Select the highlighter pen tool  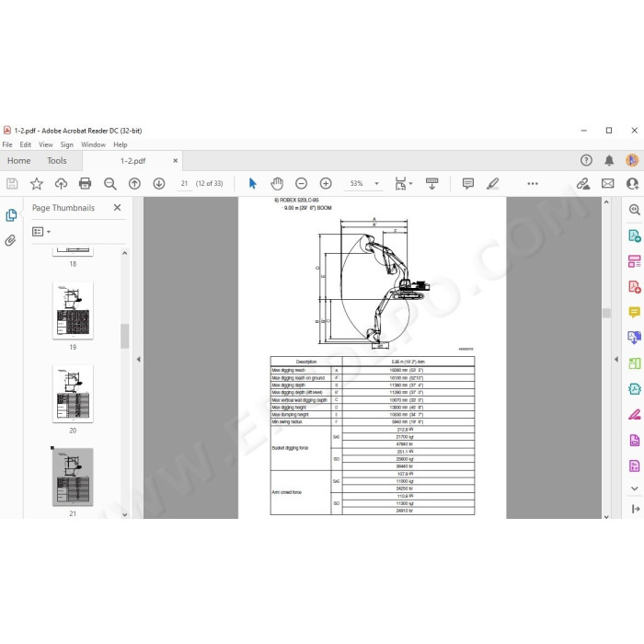492,184
